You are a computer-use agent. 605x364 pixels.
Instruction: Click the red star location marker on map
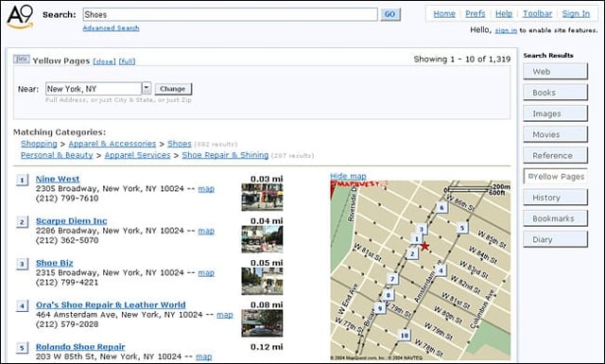(424, 246)
